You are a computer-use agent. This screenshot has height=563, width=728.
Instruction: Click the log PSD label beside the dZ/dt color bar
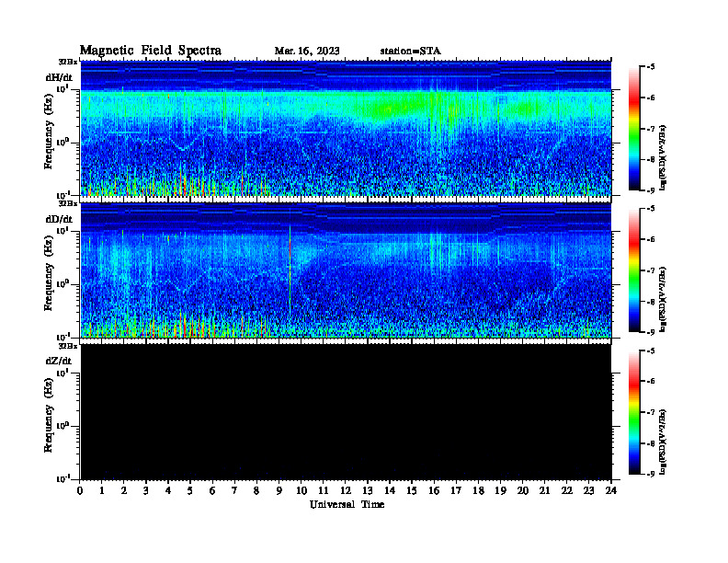[663, 442]
